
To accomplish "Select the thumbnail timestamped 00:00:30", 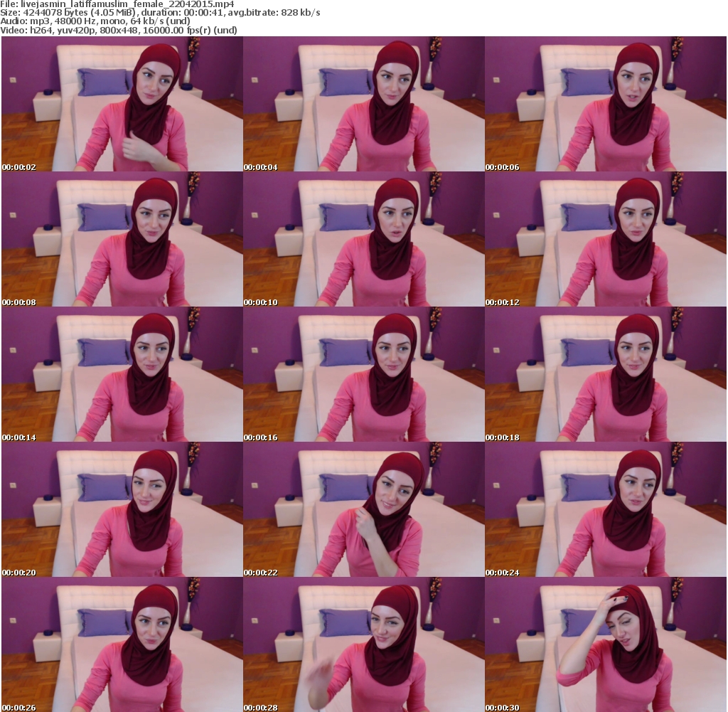I will [606, 644].
